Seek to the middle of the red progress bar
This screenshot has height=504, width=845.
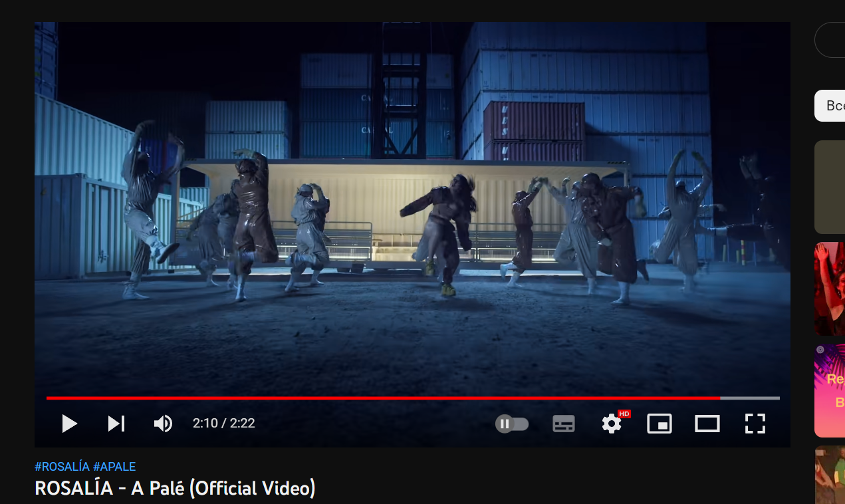tap(383, 398)
